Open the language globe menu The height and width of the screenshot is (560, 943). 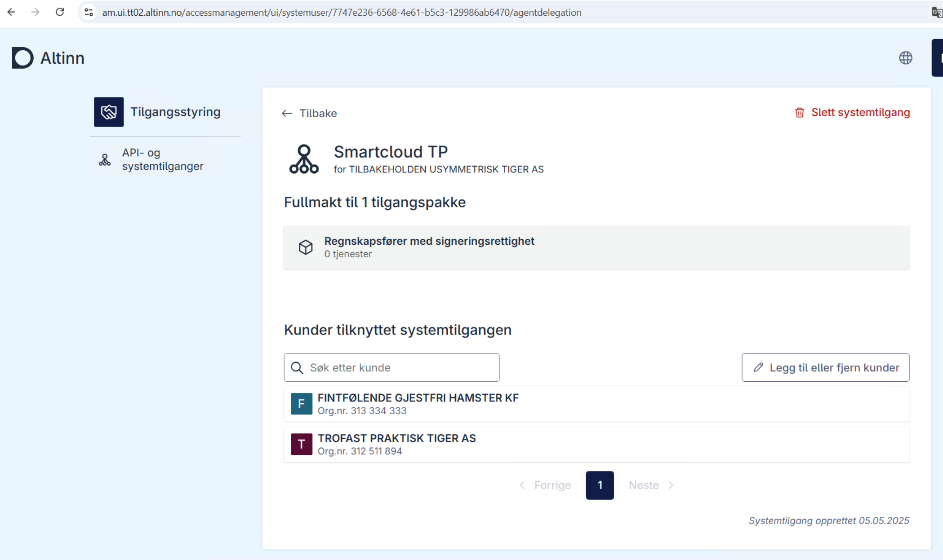[905, 58]
